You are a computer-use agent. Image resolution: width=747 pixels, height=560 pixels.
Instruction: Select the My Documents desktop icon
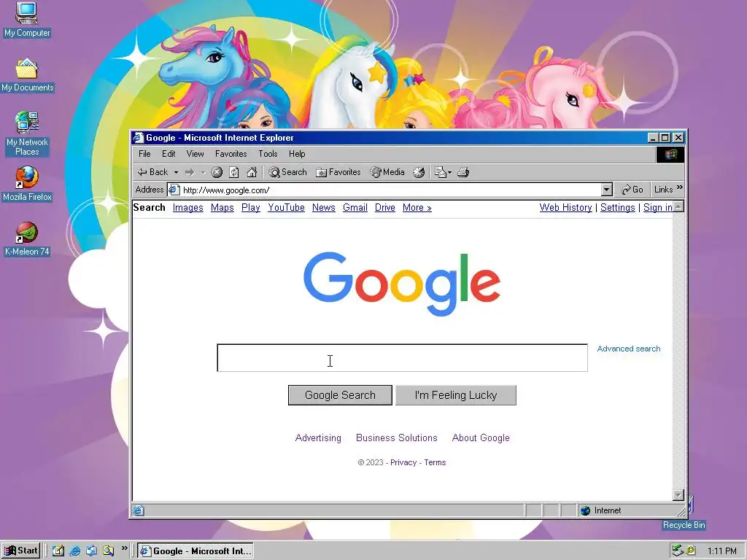click(x=27, y=75)
